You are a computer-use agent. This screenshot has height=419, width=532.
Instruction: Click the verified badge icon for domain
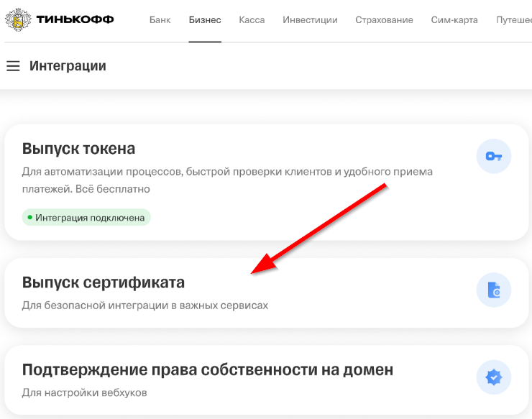(493, 377)
